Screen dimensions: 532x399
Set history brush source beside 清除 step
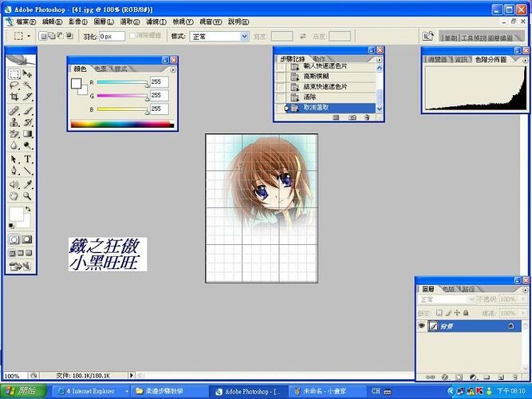pos(281,97)
